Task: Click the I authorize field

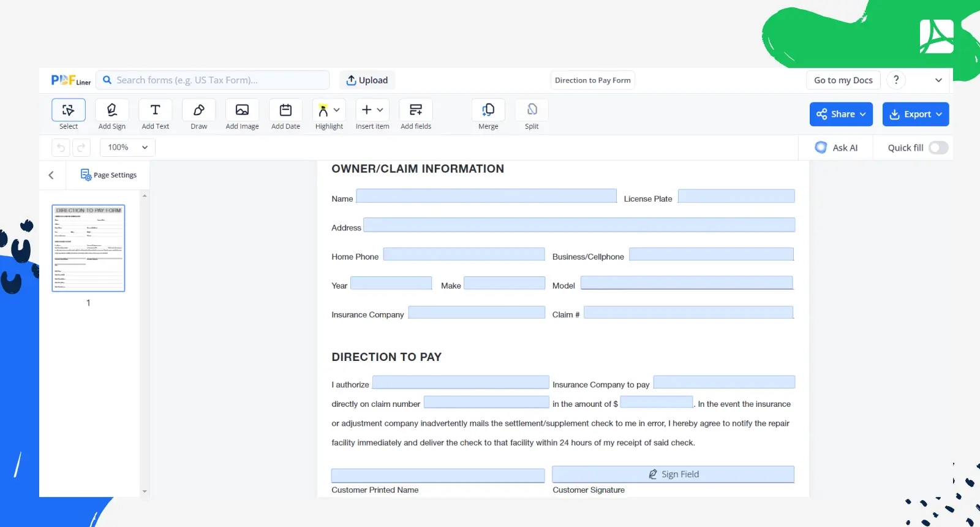Action: pyautogui.click(x=461, y=382)
